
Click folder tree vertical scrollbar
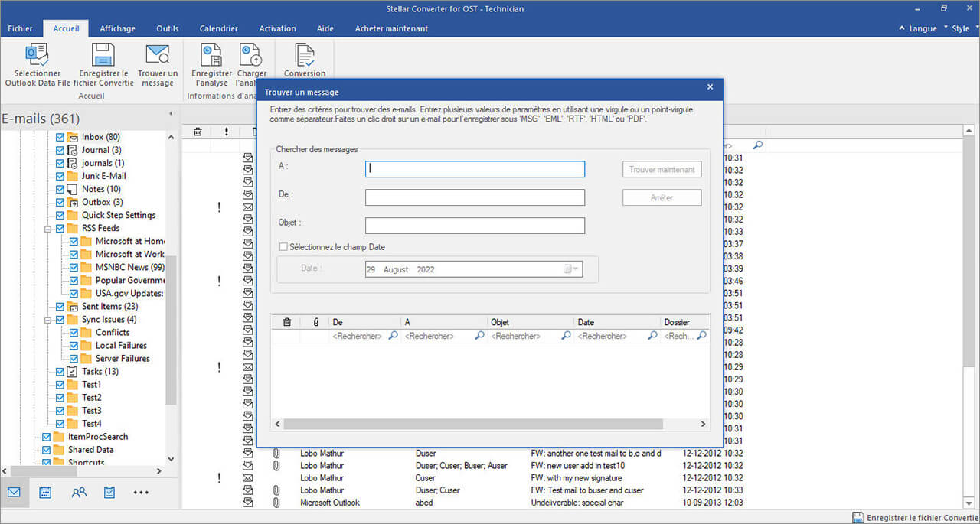click(x=171, y=329)
